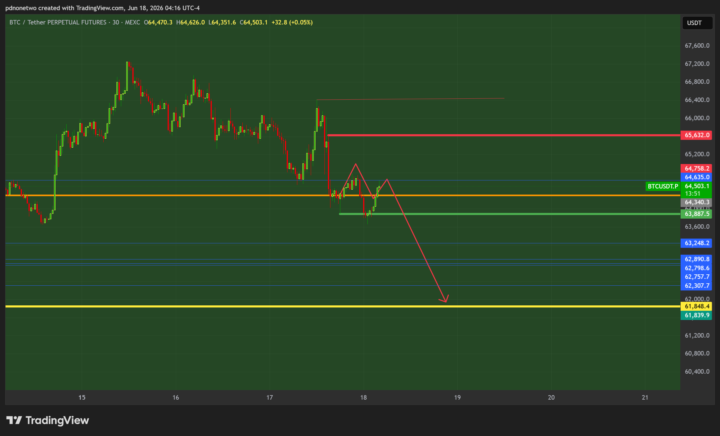Viewport: 720px width, 436px height.
Task: Click date 17 on time axis
Action: [x=270, y=397]
